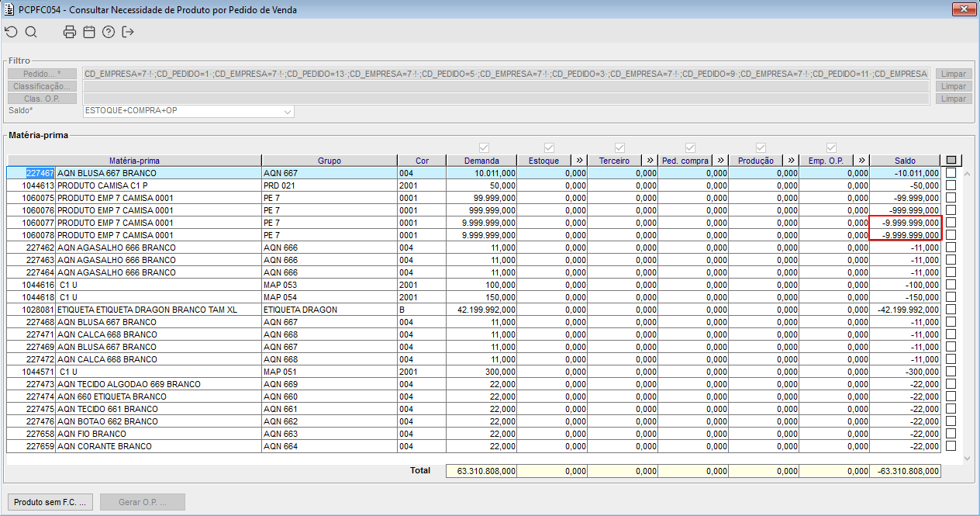The image size is (980, 516).
Task: Click the Matéria-prima column header
Action: [133, 161]
